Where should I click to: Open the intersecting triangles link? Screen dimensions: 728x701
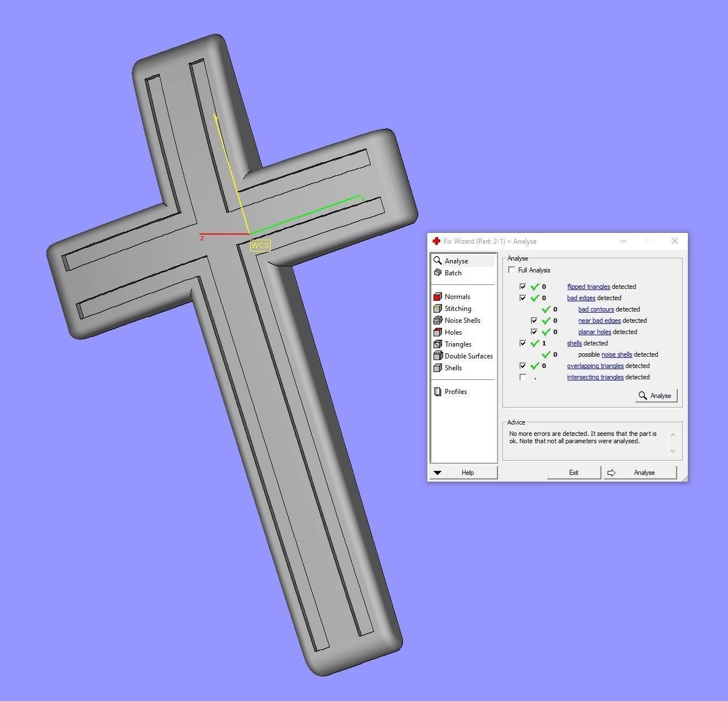point(595,377)
